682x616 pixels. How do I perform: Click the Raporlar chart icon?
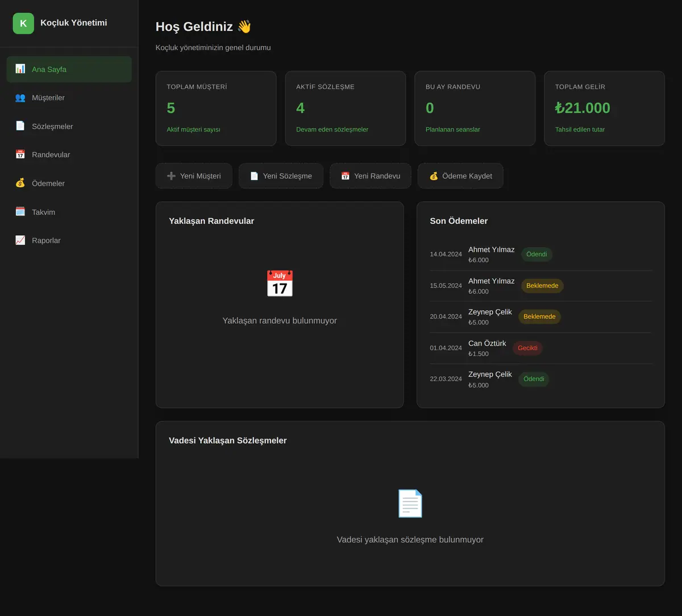coord(20,240)
